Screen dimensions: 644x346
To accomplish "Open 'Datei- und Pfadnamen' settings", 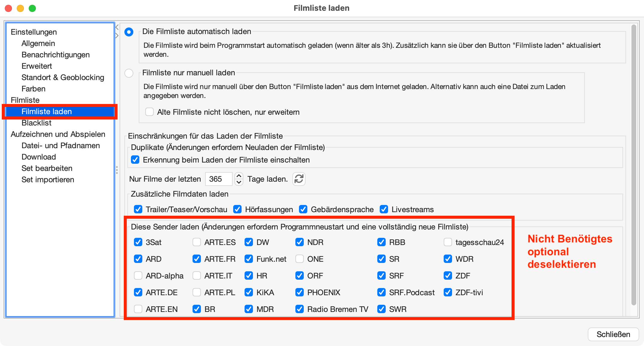I will coord(61,146).
